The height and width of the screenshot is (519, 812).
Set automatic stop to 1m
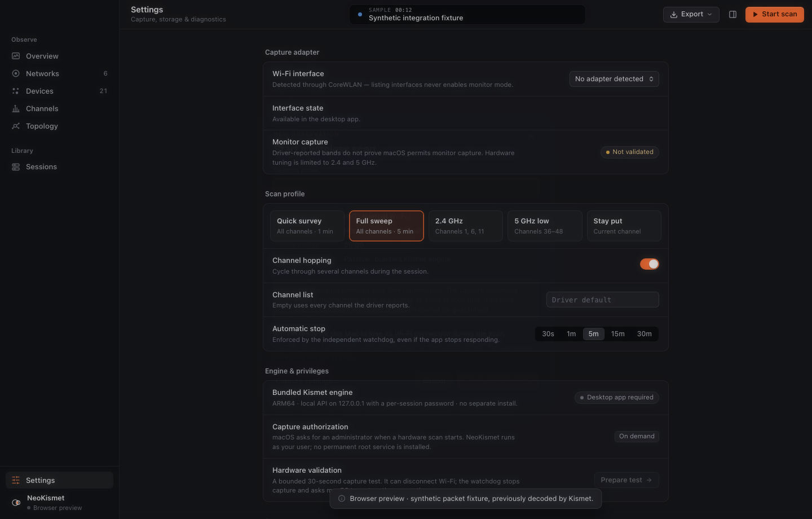tap(571, 334)
